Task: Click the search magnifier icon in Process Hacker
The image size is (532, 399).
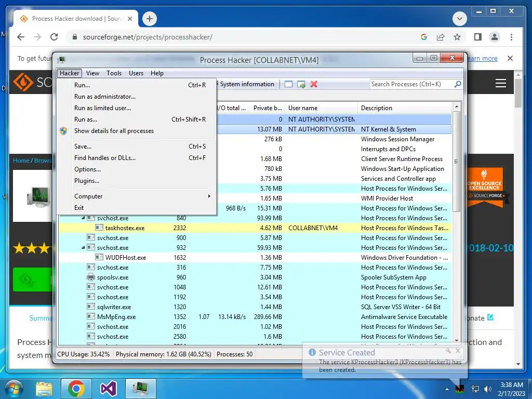Action: point(458,84)
